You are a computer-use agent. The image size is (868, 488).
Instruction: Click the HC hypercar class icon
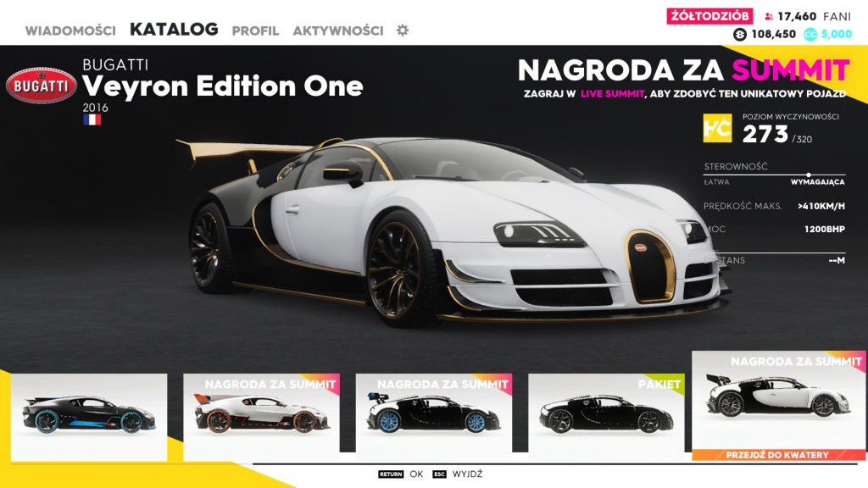tap(717, 128)
